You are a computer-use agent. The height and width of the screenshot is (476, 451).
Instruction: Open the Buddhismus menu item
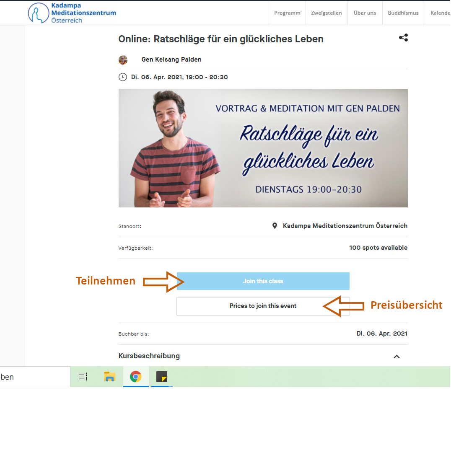point(403,13)
